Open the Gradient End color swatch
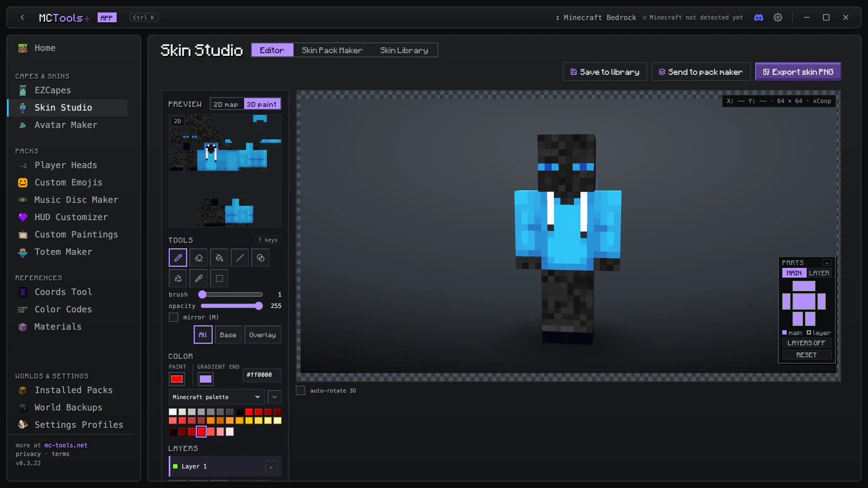Image resolution: width=868 pixels, height=488 pixels. [x=206, y=379]
